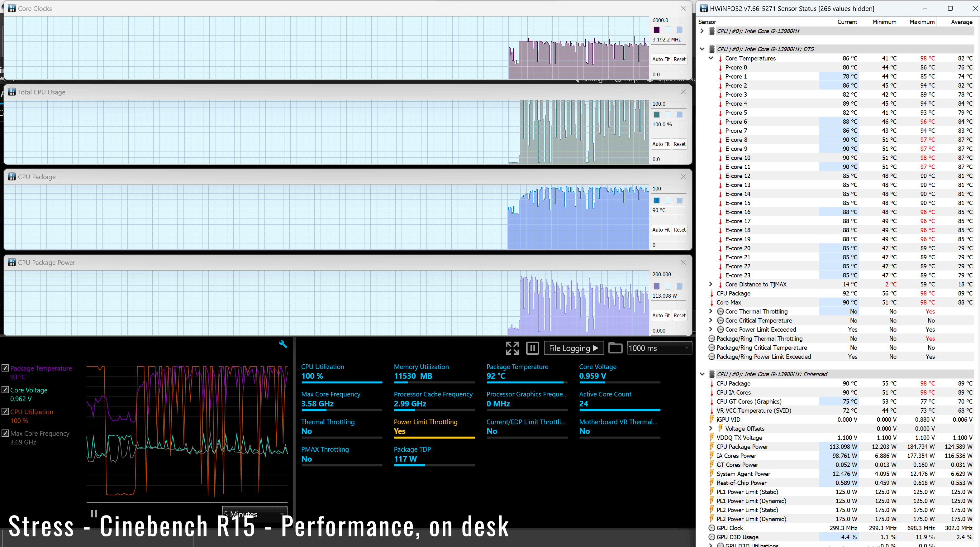Image resolution: width=980 pixels, height=547 pixels.
Task: Open the log folder icon
Action: (x=615, y=348)
